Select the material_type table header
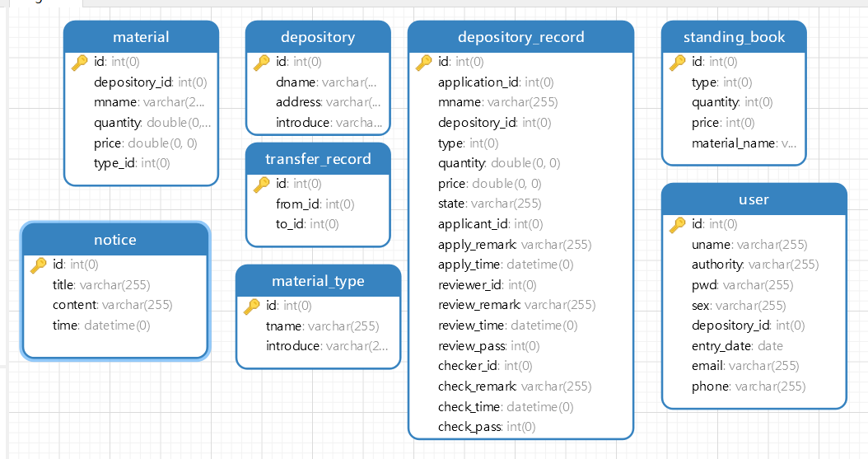 click(x=319, y=281)
